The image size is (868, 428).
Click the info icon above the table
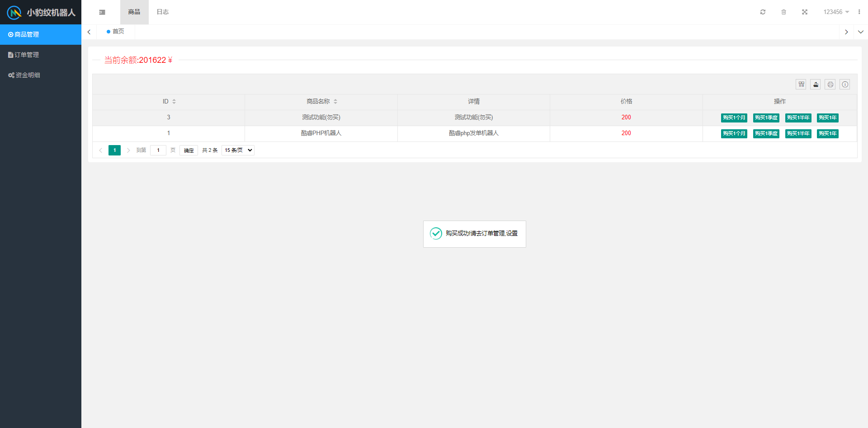845,85
